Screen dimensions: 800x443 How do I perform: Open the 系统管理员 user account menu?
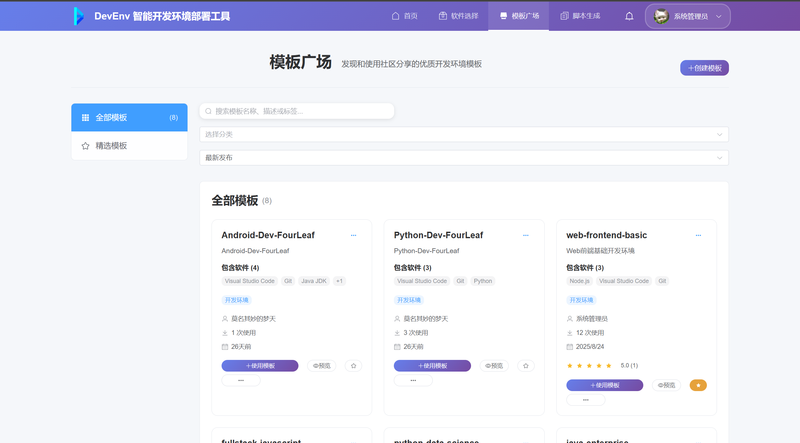(x=688, y=16)
